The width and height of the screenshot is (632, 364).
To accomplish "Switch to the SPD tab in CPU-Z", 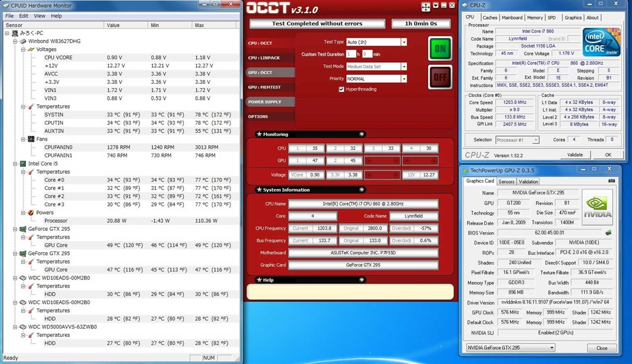I will coord(552,17).
